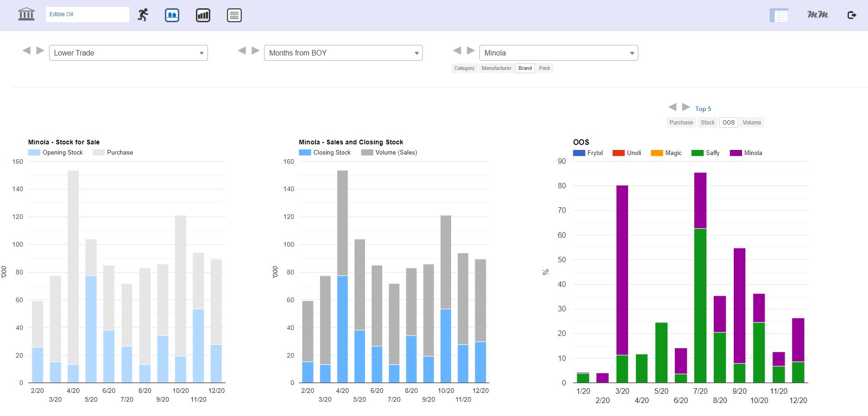Switch to the Volume chart tab
The image size is (868, 416).
pyautogui.click(x=751, y=123)
